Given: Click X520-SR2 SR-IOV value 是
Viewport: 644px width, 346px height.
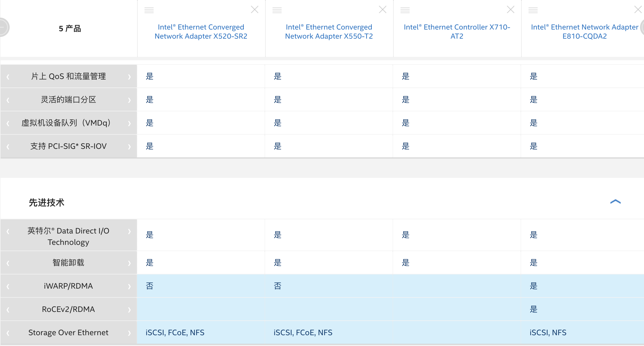Looking at the screenshot, I should (x=150, y=146).
